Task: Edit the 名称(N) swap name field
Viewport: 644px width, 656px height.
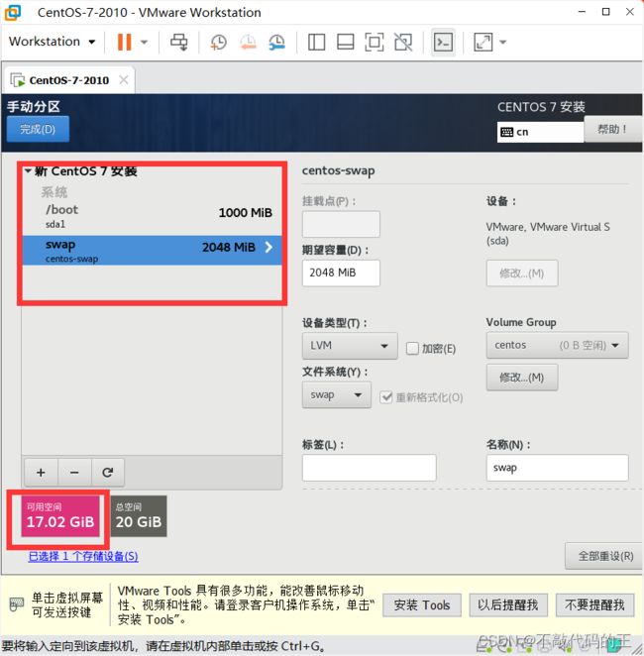Action: [x=557, y=468]
